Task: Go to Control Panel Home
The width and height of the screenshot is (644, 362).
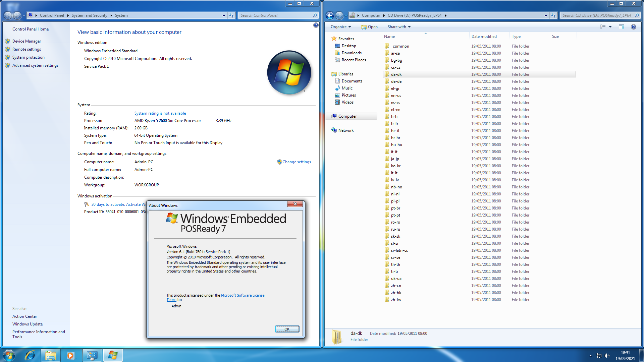Action: click(x=31, y=29)
